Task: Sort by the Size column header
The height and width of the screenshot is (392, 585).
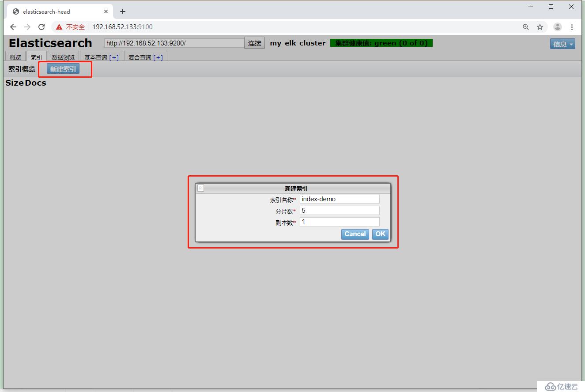Action: click(x=14, y=83)
